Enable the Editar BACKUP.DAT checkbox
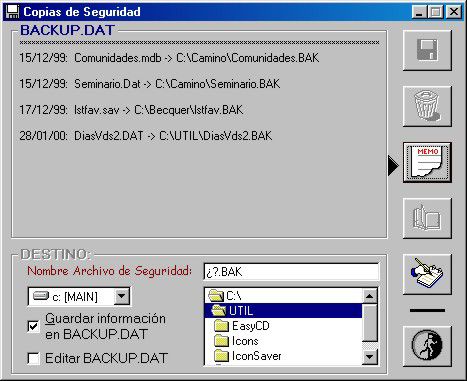 tap(33, 359)
